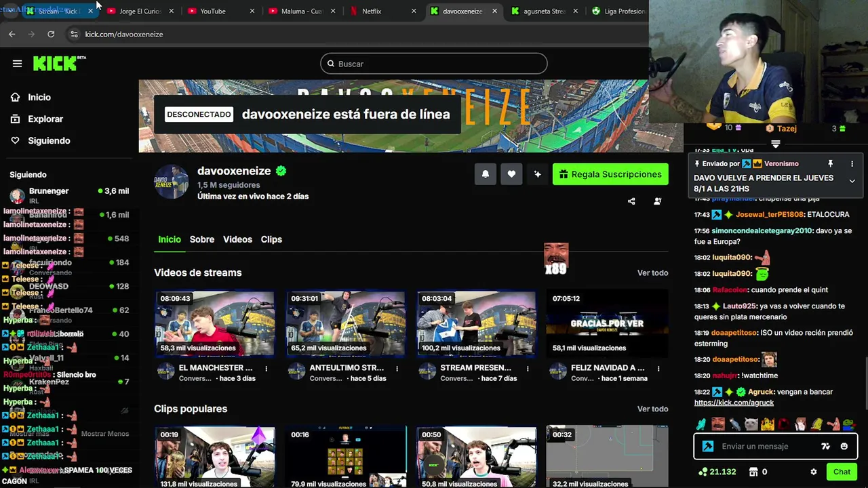
Task: Click the share icon on channel page
Action: (x=631, y=201)
